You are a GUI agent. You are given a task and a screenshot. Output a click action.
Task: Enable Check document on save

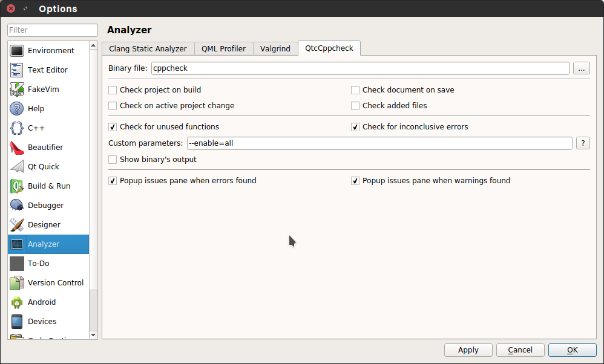(355, 90)
